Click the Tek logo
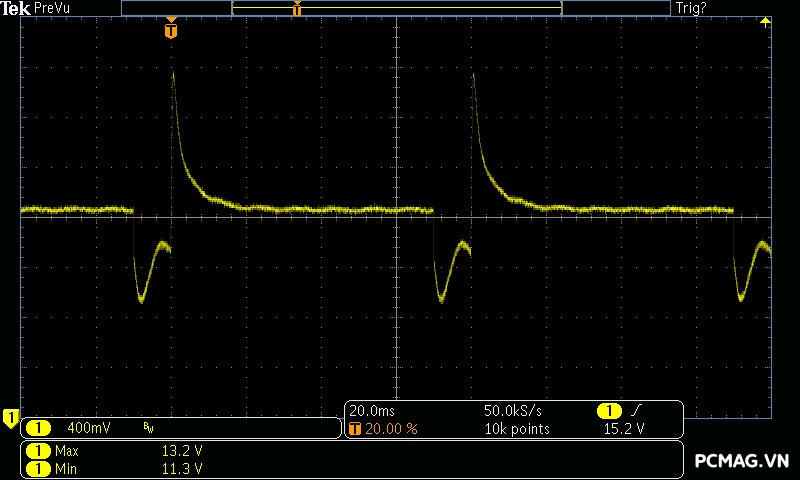This screenshot has height=480, width=800. 15,8
